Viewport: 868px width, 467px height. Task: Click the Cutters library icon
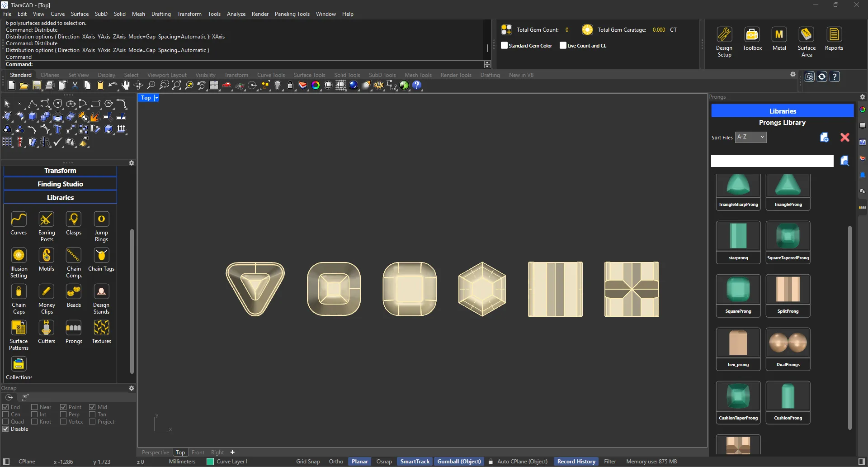(46, 328)
